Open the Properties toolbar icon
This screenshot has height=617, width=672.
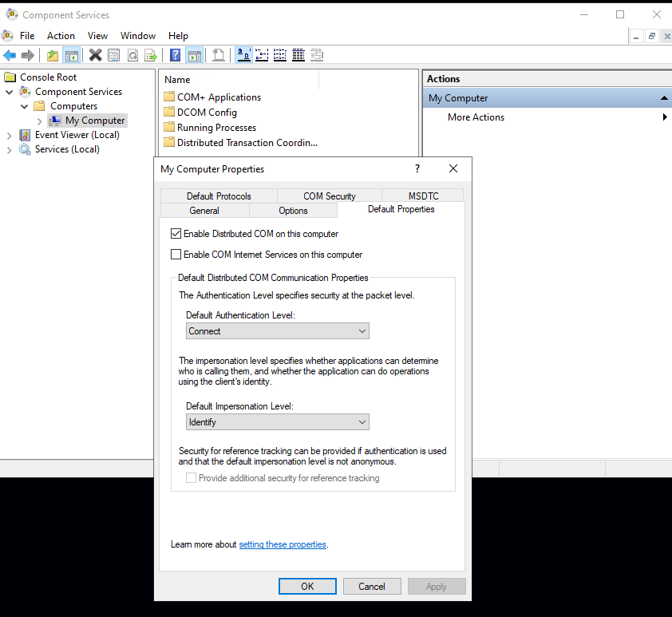tap(114, 55)
